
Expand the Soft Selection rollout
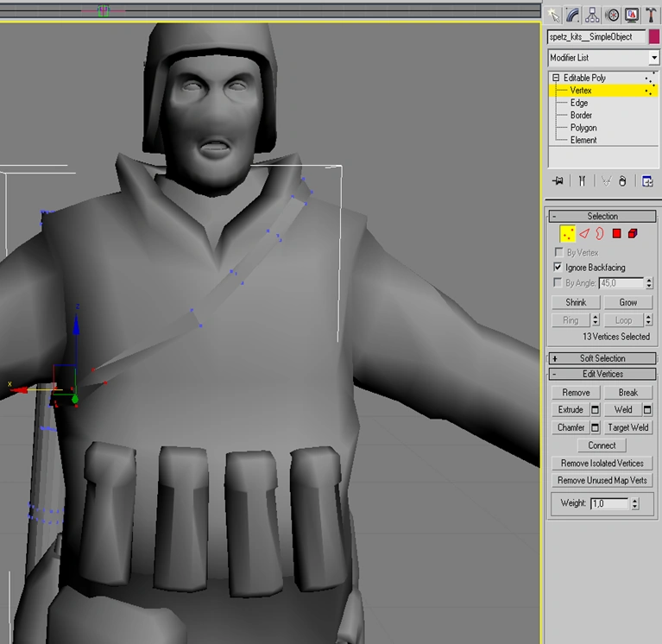pyautogui.click(x=602, y=358)
